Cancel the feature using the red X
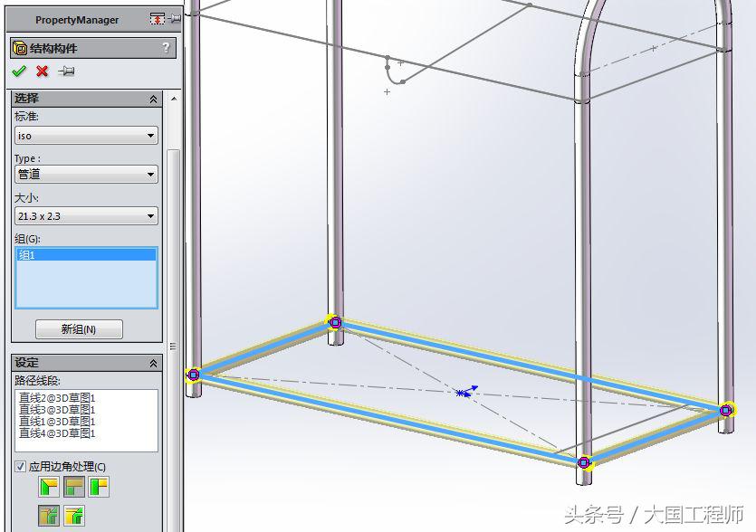Screen dimensions: 756x532 pos(43,71)
